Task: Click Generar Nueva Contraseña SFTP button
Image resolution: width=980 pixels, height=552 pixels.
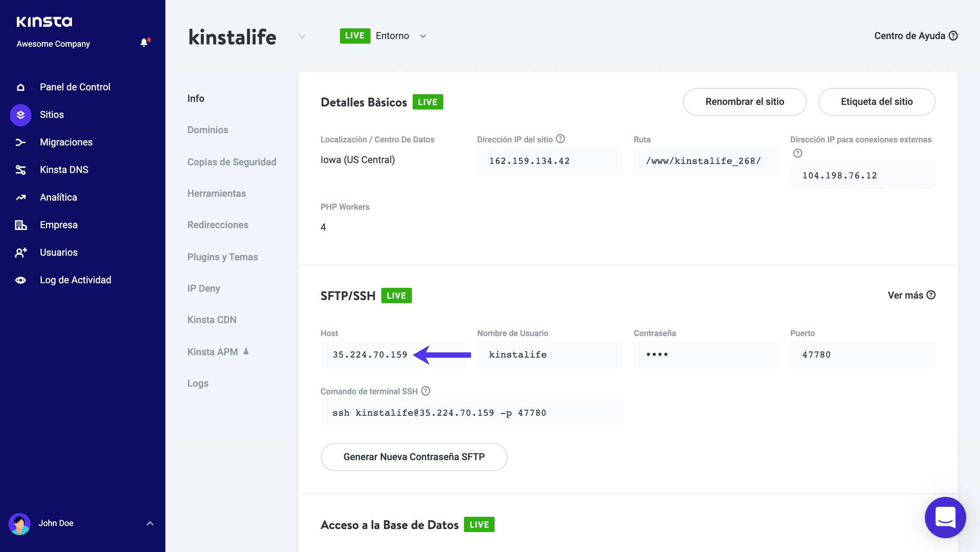Action: coord(414,457)
